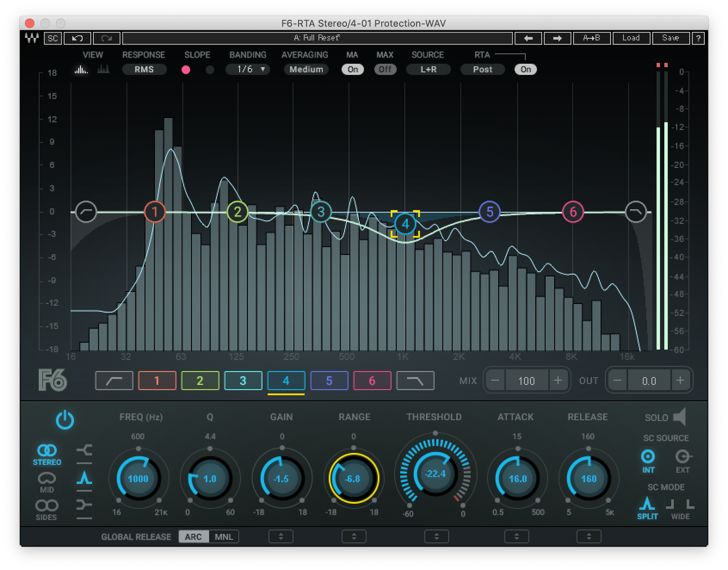728x570 pixels.
Task: Toggle the SC sidechain button
Action: (x=52, y=38)
